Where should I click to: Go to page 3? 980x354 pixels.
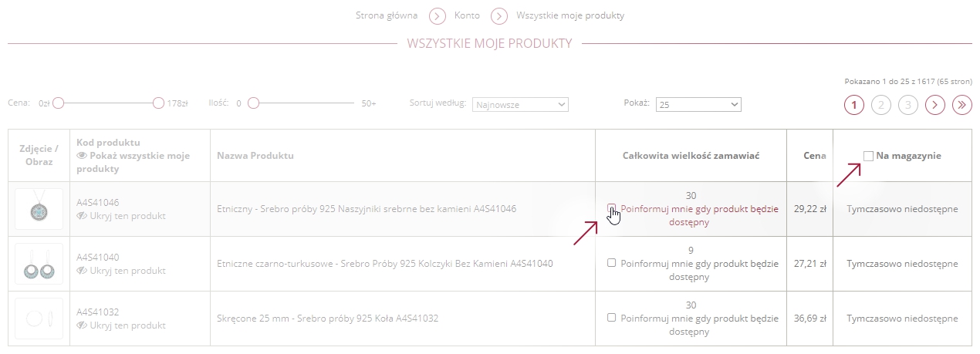[908, 105]
